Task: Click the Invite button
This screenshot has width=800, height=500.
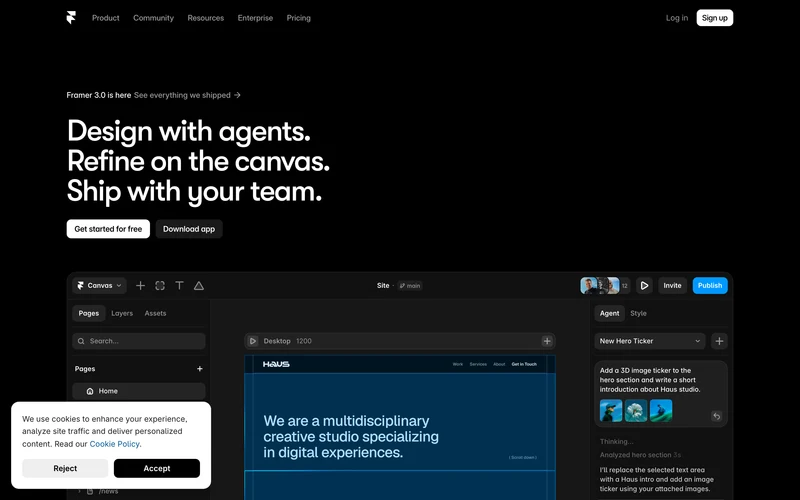Action: coord(672,286)
